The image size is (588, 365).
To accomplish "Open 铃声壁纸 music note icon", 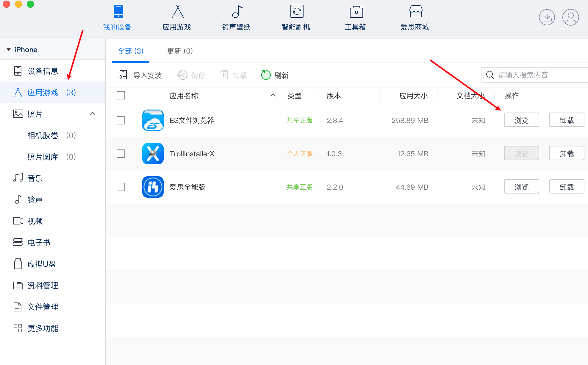I will coord(237,11).
